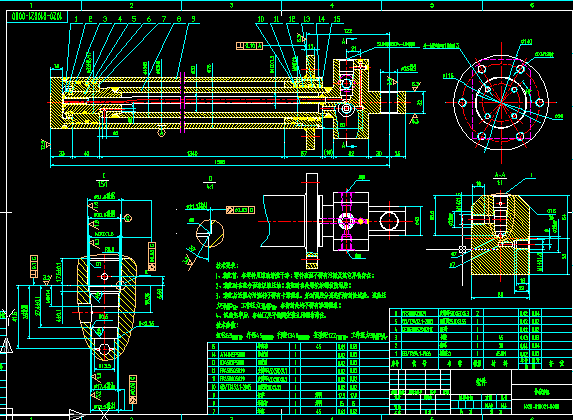Click part balloon number 3
Viewport: 573px width, 420px height.
coord(105,19)
